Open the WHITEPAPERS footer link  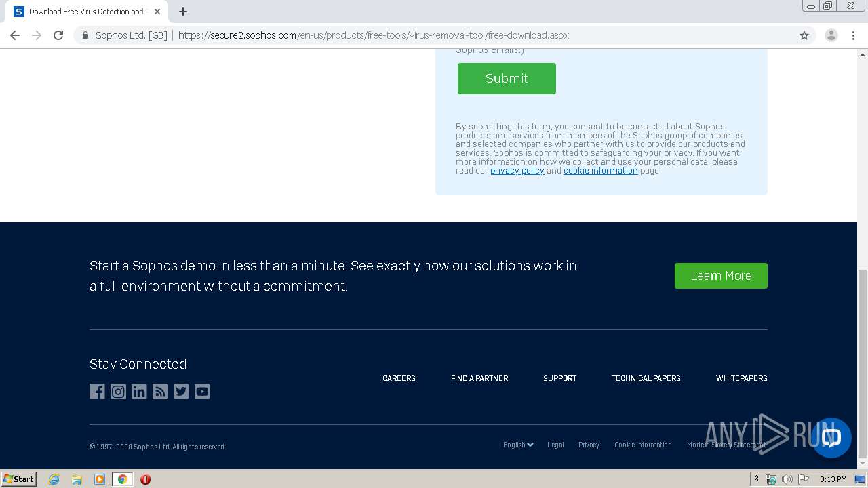pyautogui.click(x=741, y=378)
